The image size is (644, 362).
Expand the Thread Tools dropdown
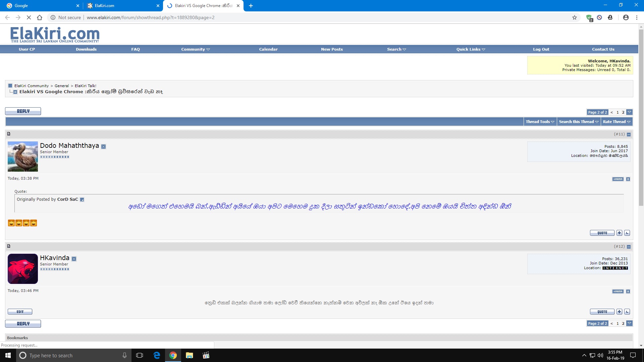(x=540, y=122)
